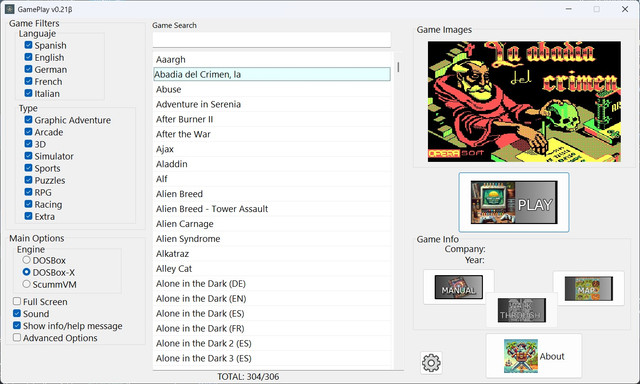Select the DOSBox-X engine option
640x384 pixels.
[27, 272]
